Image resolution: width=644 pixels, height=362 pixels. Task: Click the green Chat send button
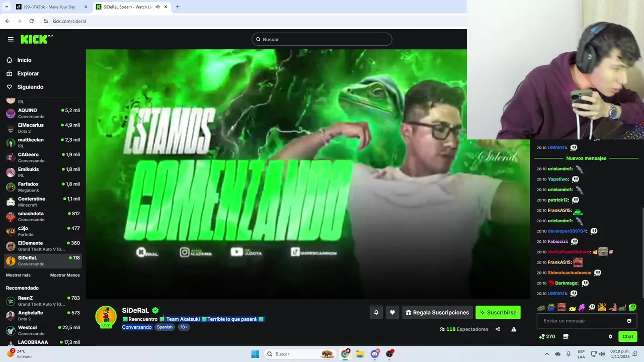(x=628, y=336)
